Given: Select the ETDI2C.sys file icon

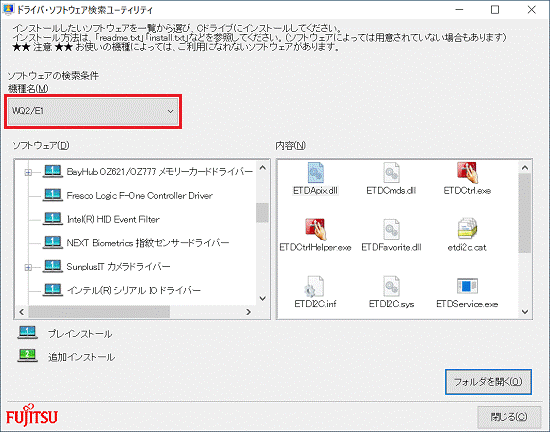Looking at the screenshot, I should tap(391, 286).
